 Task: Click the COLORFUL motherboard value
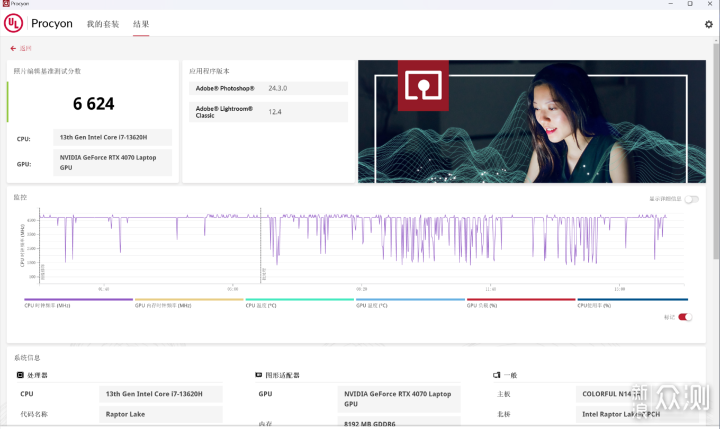[x=637, y=394]
